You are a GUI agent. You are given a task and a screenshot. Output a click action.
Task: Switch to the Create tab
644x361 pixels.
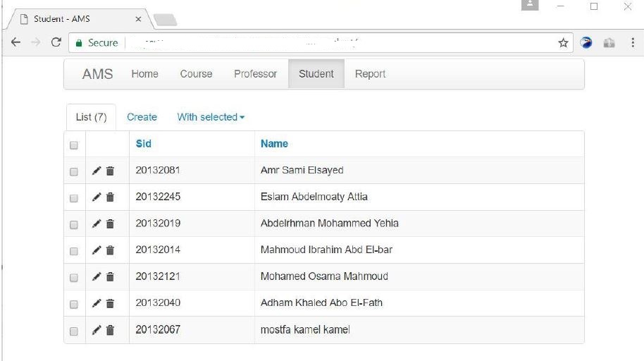click(x=142, y=117)
